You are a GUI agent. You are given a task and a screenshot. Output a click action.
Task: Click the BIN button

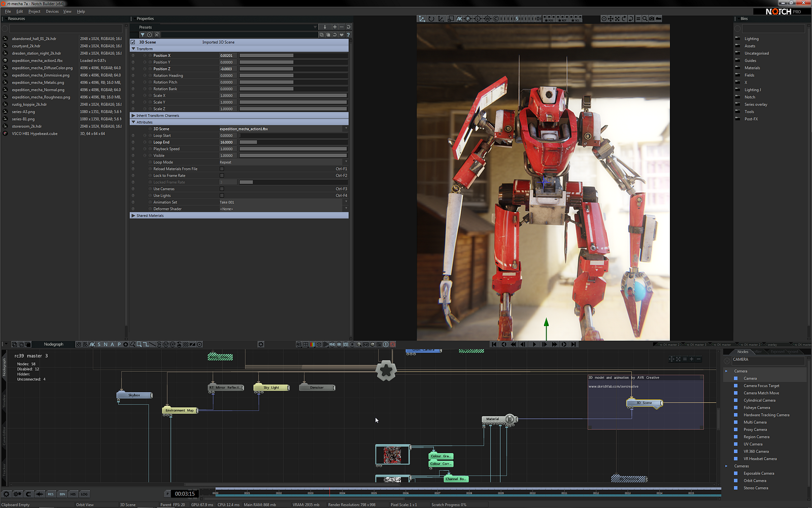(62, 494)
